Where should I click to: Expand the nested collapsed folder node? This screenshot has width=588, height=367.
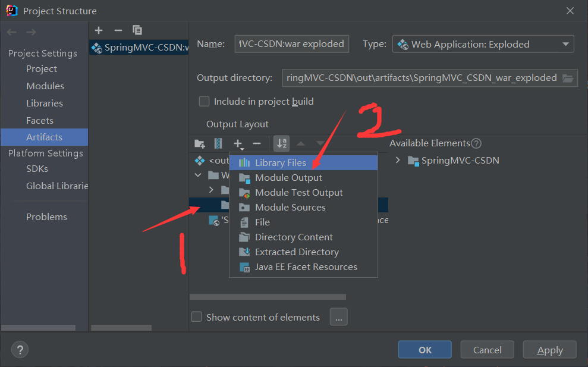211,190
